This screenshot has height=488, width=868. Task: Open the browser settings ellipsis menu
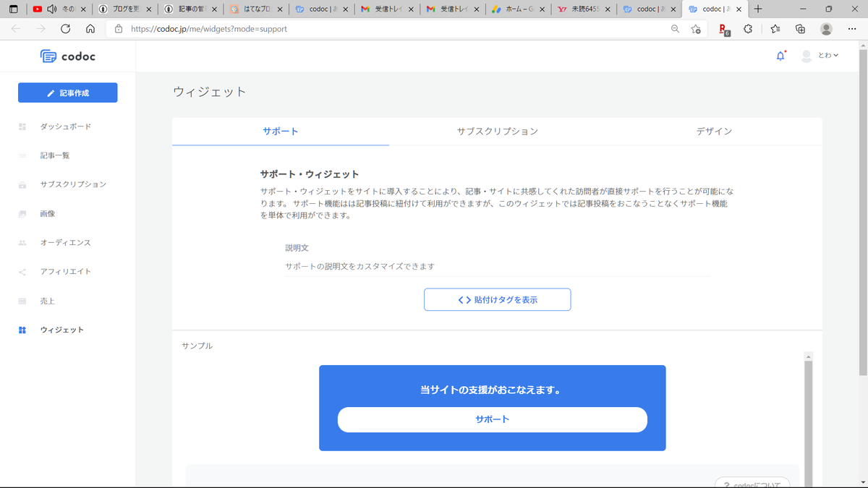coord(851,29)
